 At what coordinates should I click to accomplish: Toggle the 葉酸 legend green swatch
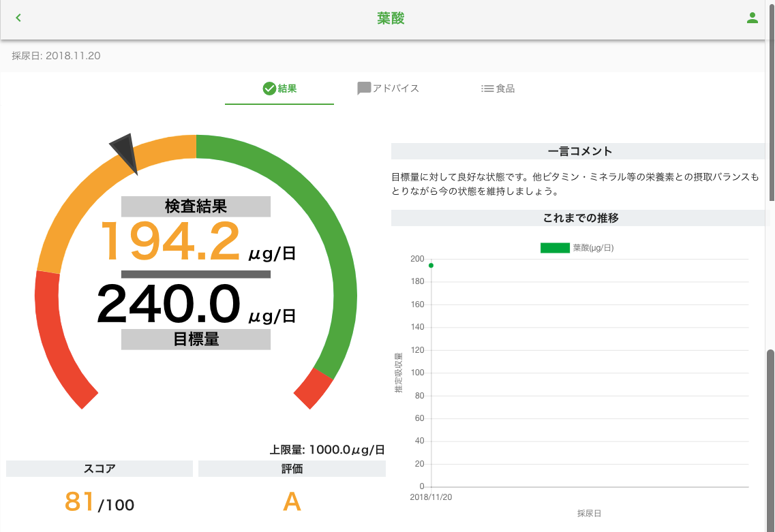(x=554, y=248)
